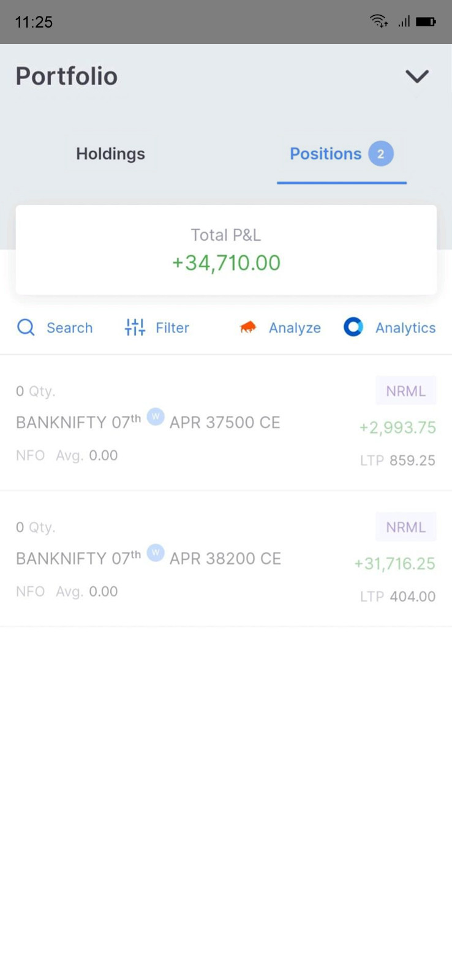Open the Total P&L summary card
This screenshot has width=452, height=980.
click(x=226, y=250)
